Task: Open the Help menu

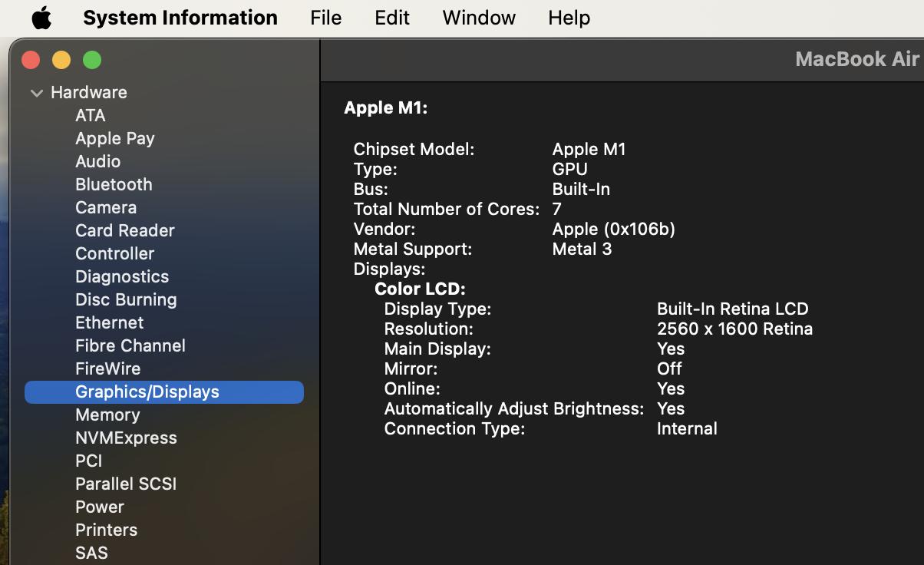Action: [x=569, y=18]
